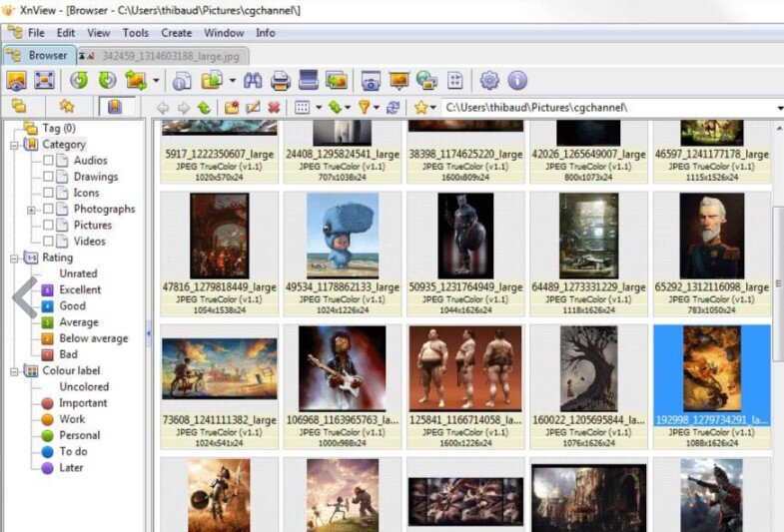The width and height of the screenshot is (784, 532).
Task: Go back with the left arrow
Action: (163, 108)
